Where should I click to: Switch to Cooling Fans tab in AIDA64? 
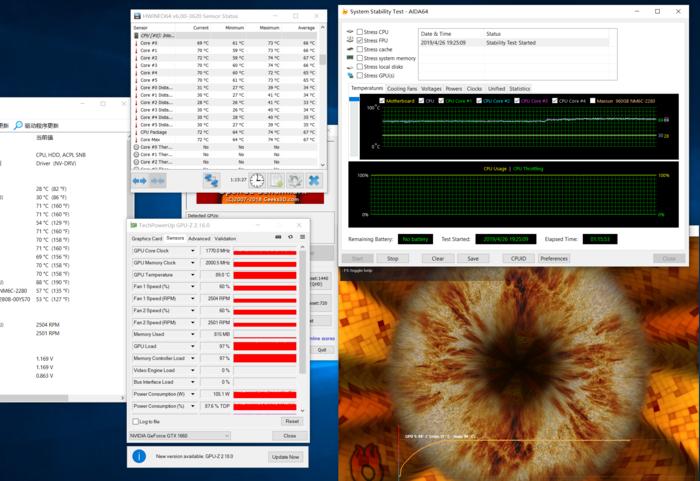[x=402, y=89]
